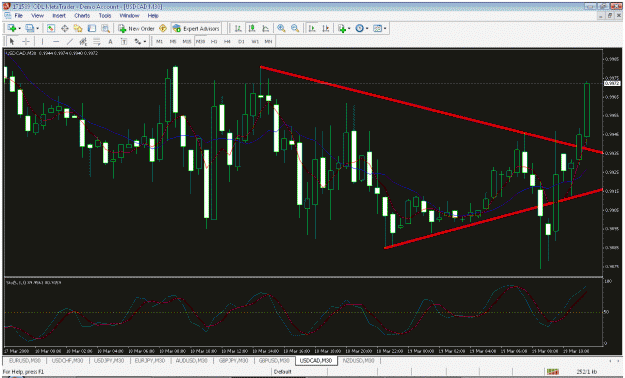Switch to the GBPUSD,M30 chart tab
The image size is (625, 378).
click(x=274, y=360)
